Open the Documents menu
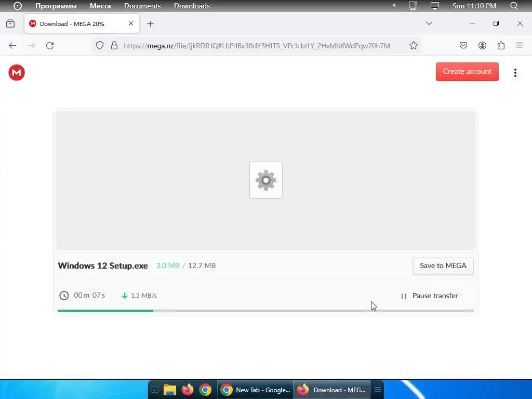This screenshot has height=399, width=532. [x=142, y=6]
